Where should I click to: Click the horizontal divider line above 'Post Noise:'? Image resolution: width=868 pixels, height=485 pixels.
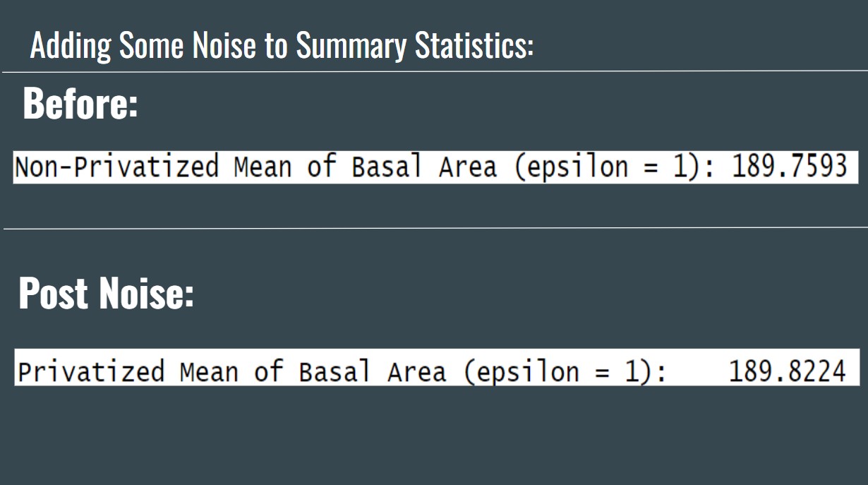434,228
